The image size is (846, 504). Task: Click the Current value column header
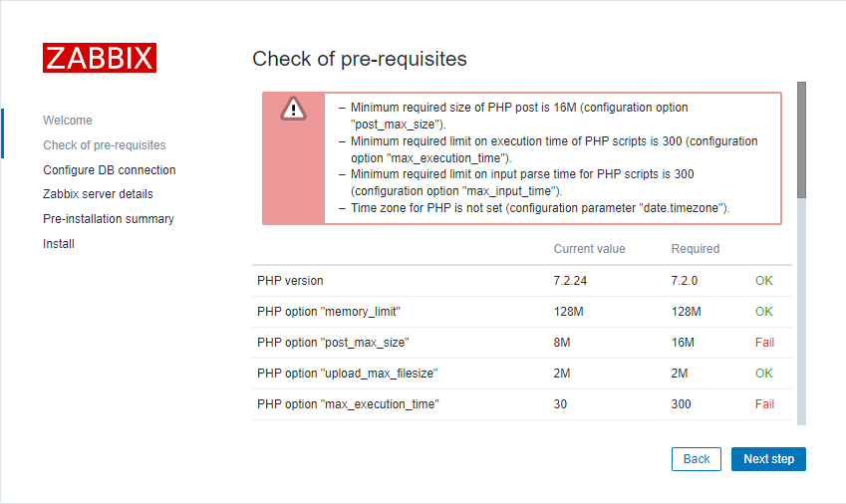(589, 249)
